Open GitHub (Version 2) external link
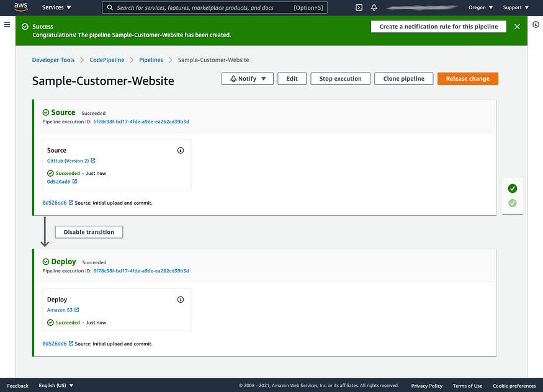Viewport: 543px width, 392px height. (71, 161)
